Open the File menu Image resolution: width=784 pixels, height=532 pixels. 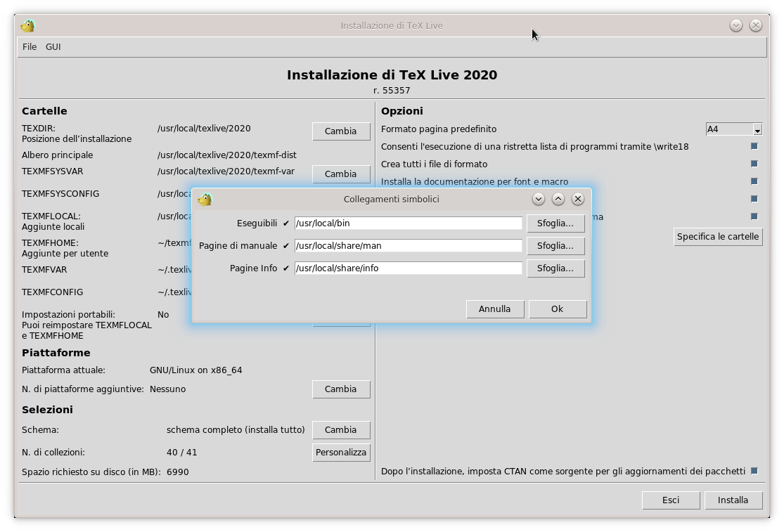(x=30, y=46)
